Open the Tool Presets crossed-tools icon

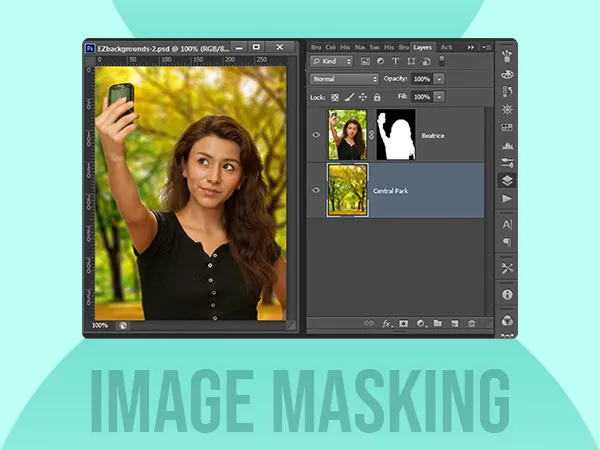(507, 269)
